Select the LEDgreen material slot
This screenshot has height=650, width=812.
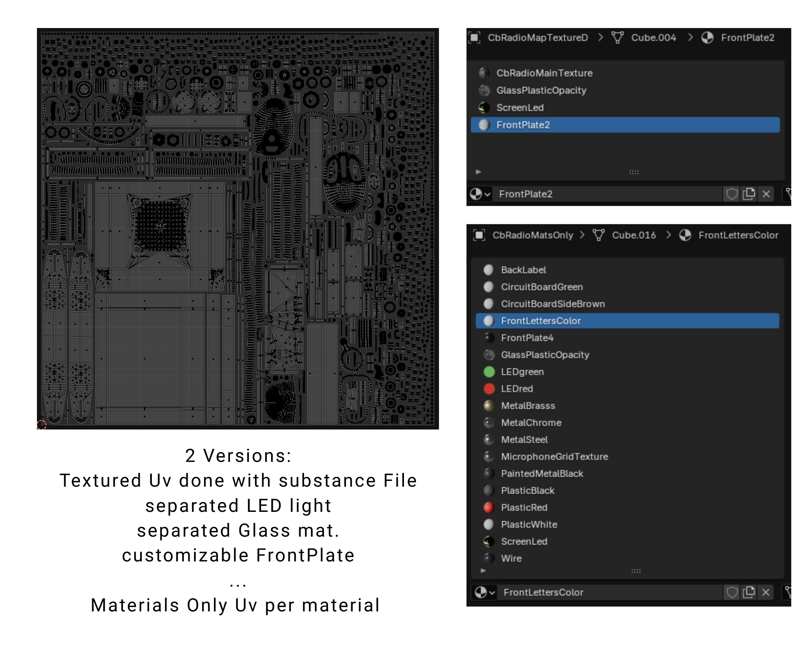pos(522,372)
